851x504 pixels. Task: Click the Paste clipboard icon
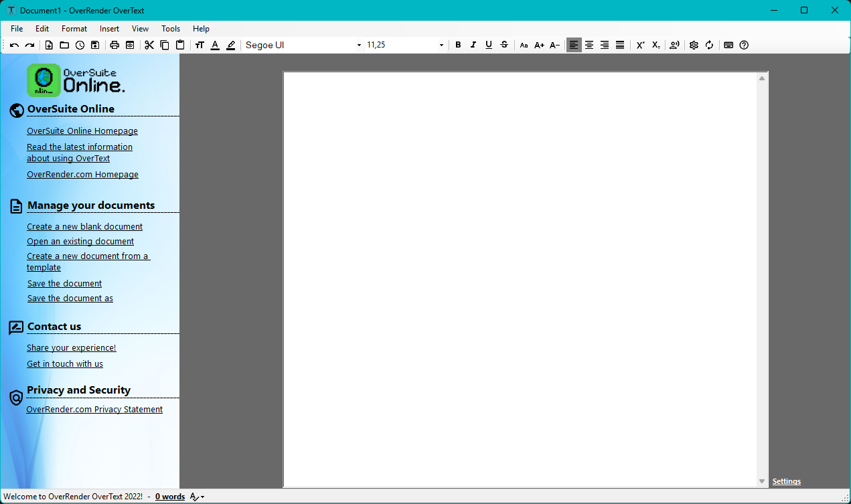[180, 46]
